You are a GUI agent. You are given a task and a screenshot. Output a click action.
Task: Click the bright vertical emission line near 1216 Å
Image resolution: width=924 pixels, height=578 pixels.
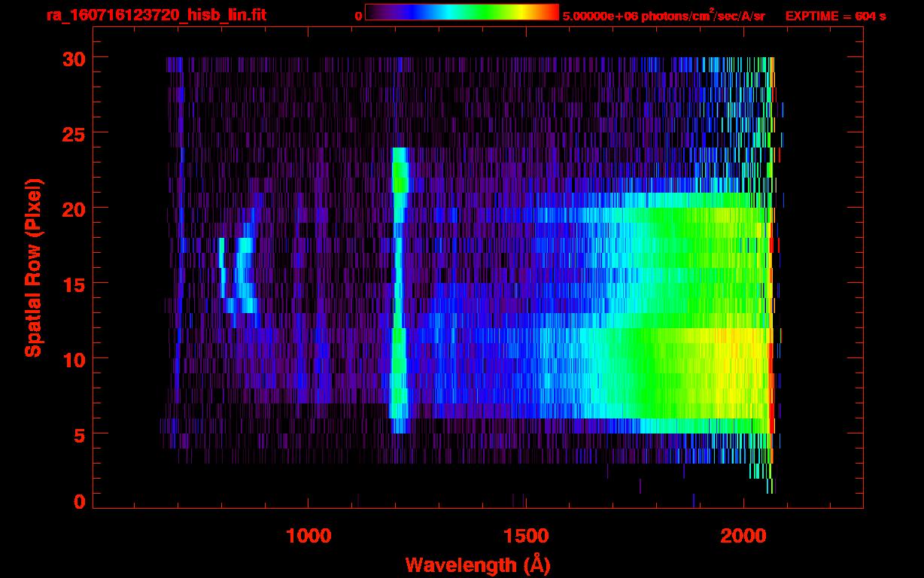click(399, 290)
